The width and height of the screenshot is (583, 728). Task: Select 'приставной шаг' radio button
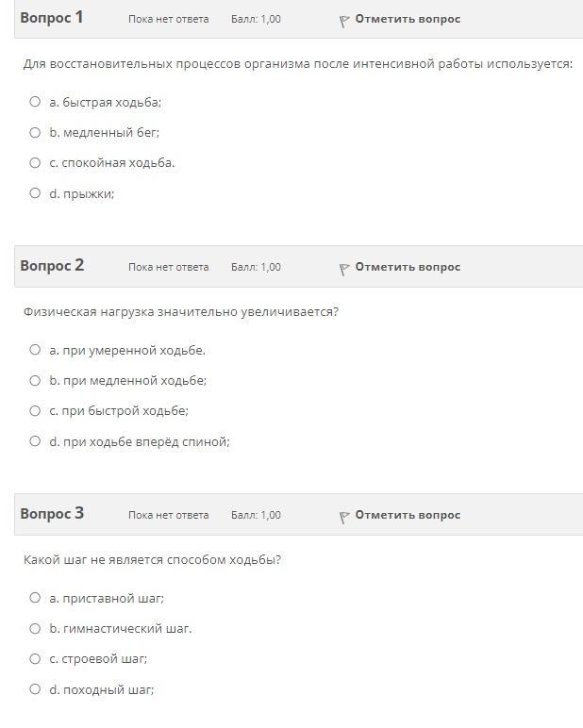coord(35,598)
